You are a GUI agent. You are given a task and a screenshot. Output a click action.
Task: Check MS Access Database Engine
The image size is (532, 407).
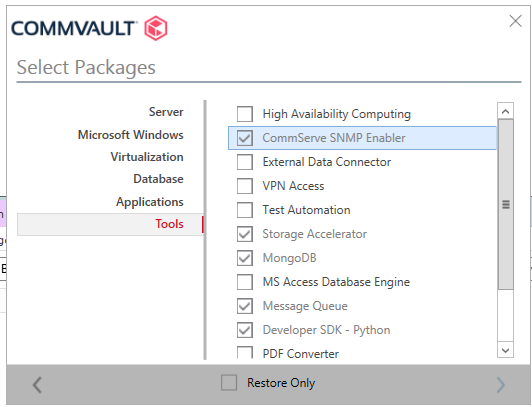[245, 282]
